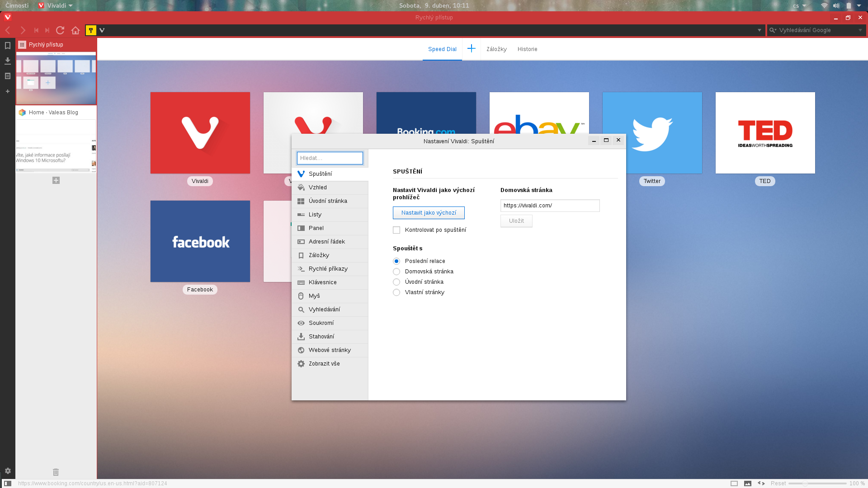Click the rewind navigation icon
Screen dimensions: 868x488
point(37,30)
